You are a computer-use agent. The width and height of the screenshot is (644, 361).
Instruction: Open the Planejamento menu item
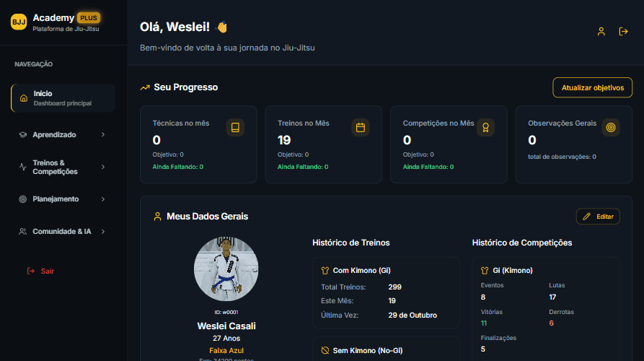[56, 199]
